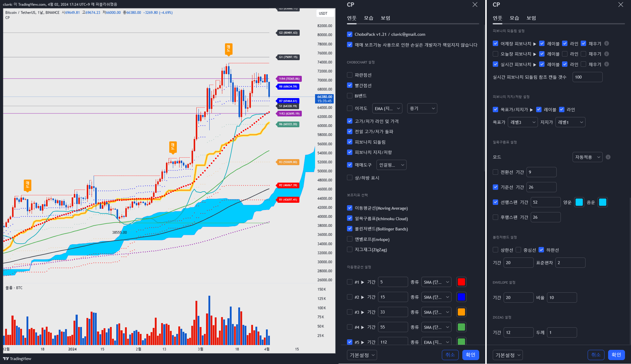Click the 실시간 피보나치 캔들 갯수 input field

pyautogui.click(x=587, y=77)
